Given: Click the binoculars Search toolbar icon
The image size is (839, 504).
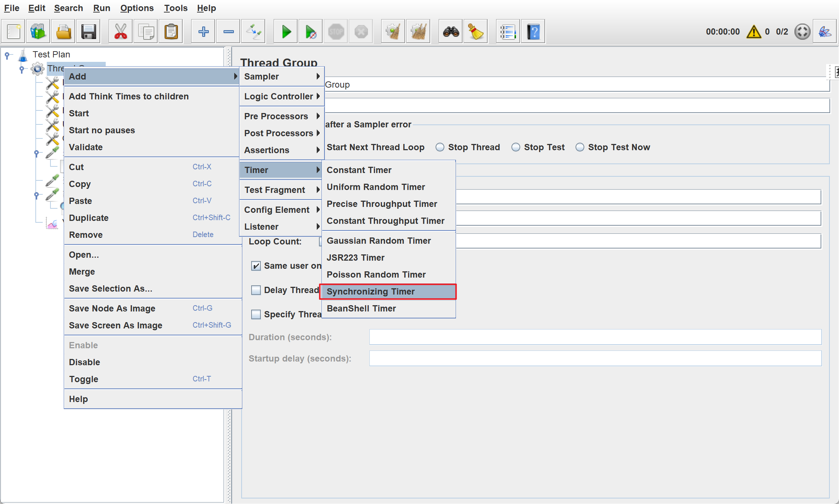Looking at the screenshot, I should pos(451,32).
